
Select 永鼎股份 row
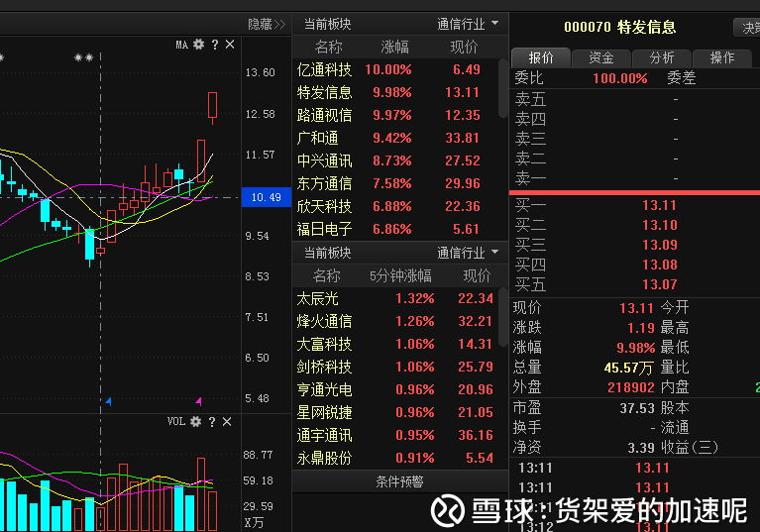[x=395, y=458]
